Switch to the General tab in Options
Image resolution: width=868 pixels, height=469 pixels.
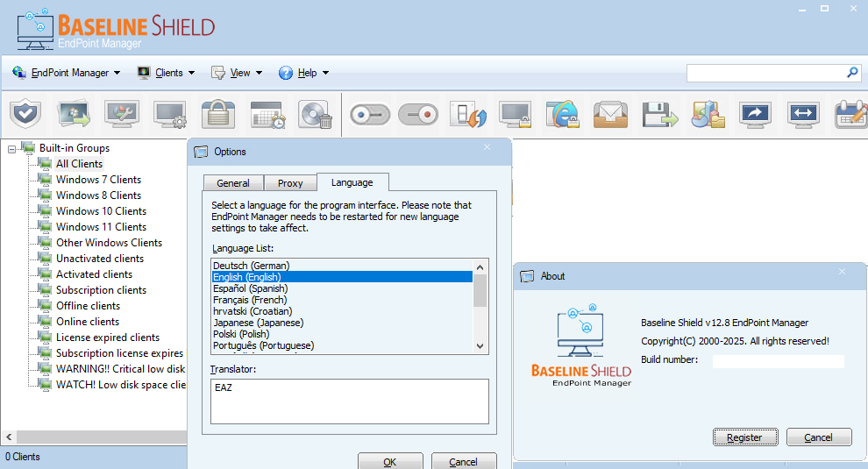click(x=233, y=183)
